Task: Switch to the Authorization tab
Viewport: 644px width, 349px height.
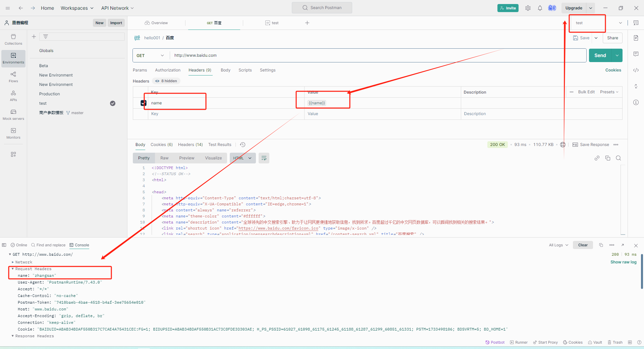Action: [x=167, y=70]
